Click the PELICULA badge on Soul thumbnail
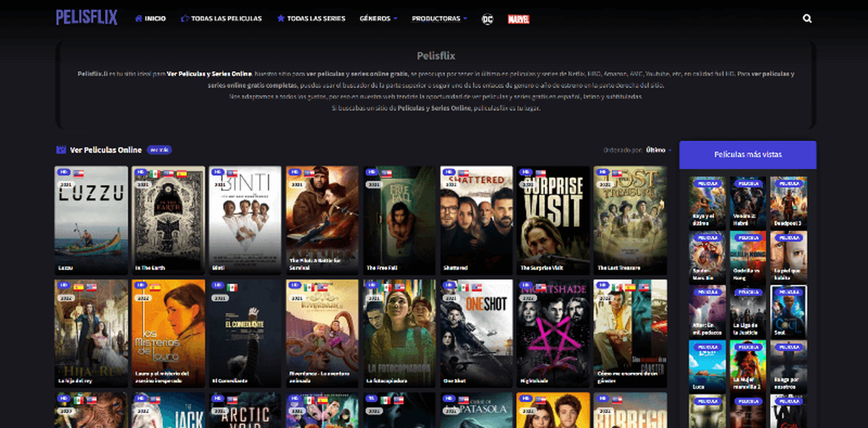The image size is (868, 428). (x=788, y=294)
